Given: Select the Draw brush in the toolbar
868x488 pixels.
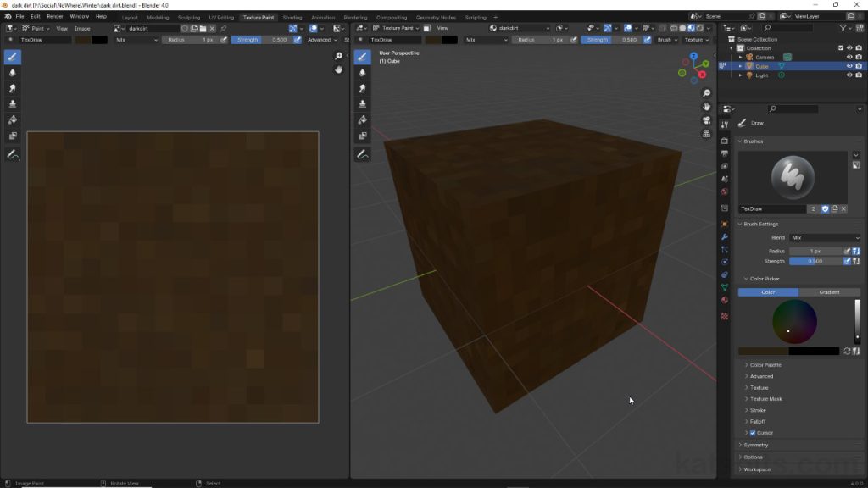Looking at the screenshot, I should point(12,58).
